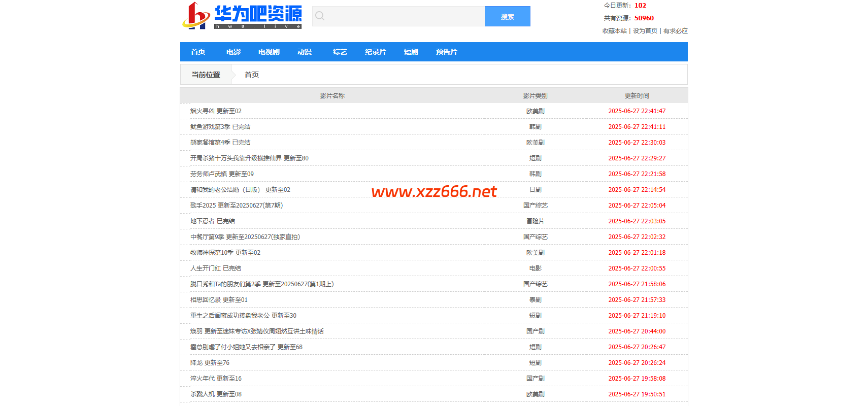Click total resources count 50960
This screenshot has width=868, height=406.
coord(644,18)
